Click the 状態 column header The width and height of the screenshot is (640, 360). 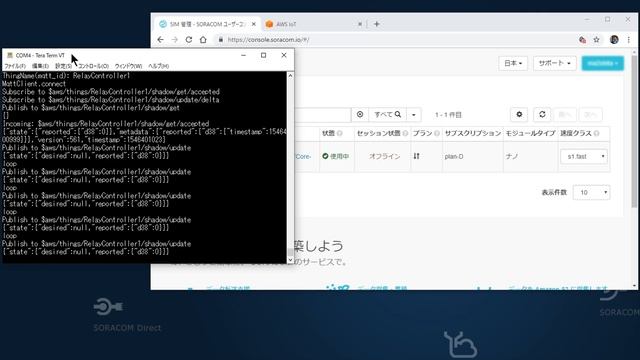click(328, 133)
